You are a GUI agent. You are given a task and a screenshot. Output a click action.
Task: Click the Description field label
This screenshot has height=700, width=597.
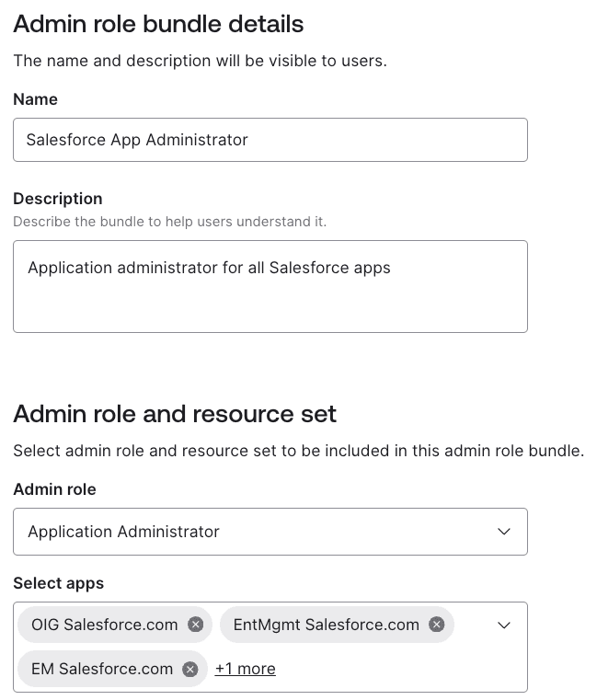pyautogui.click(x=58, y=199)
